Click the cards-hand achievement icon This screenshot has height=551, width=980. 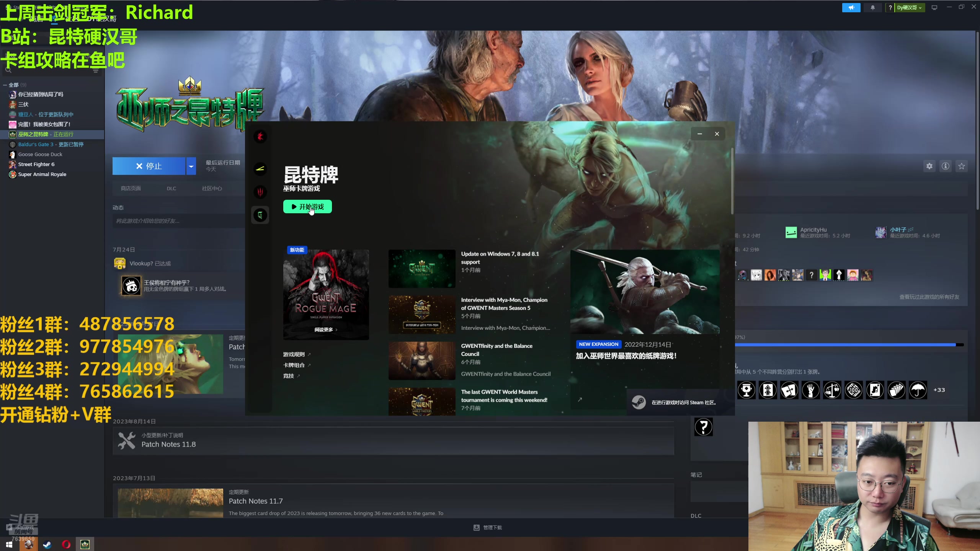896,390
